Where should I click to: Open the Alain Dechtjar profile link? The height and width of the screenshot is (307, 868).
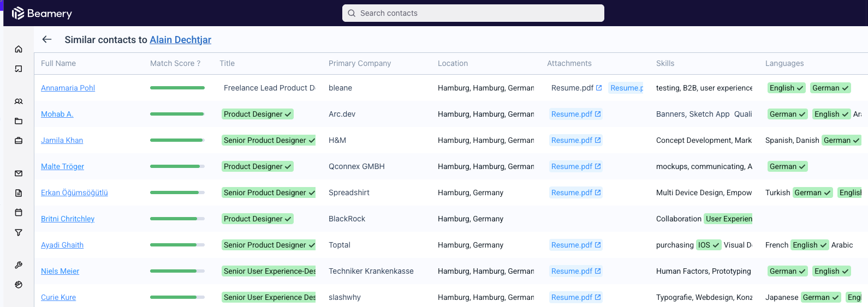coord(181,40)
